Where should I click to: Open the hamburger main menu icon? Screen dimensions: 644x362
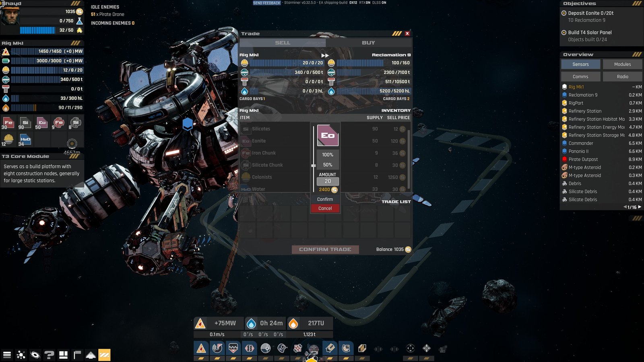point(7,355)
